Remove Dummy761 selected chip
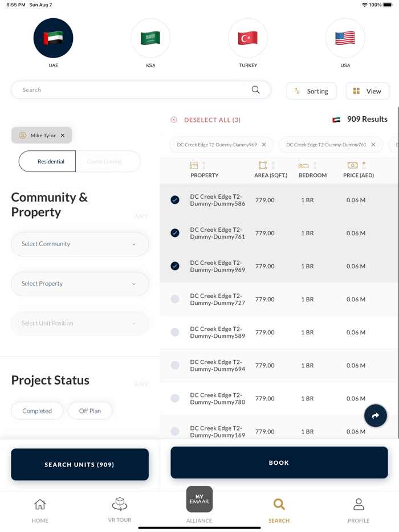The width and height of the screenshot is (399, 532). tap(373, 145)
